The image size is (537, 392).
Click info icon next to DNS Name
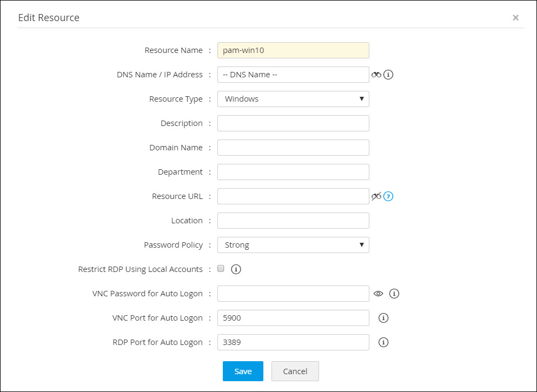point(388,75)
